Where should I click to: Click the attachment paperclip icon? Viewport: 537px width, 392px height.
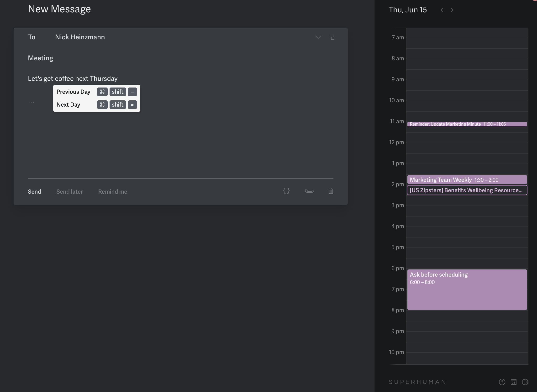coord(309,191)
